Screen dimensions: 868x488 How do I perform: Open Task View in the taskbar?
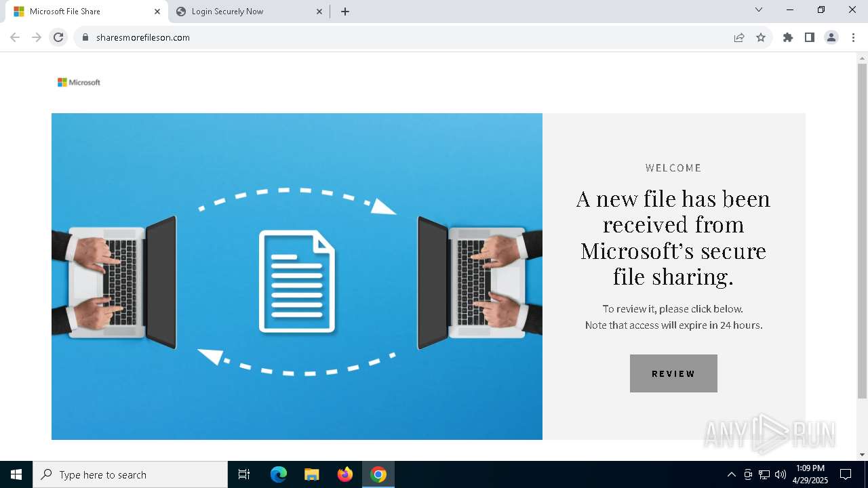point(244,474)
